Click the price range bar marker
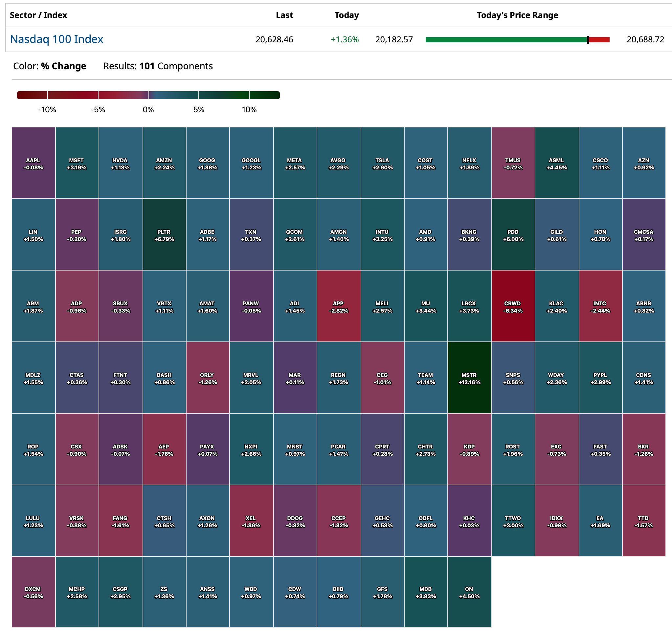This screenshot has height=633, width=672. tap(588, 40)
